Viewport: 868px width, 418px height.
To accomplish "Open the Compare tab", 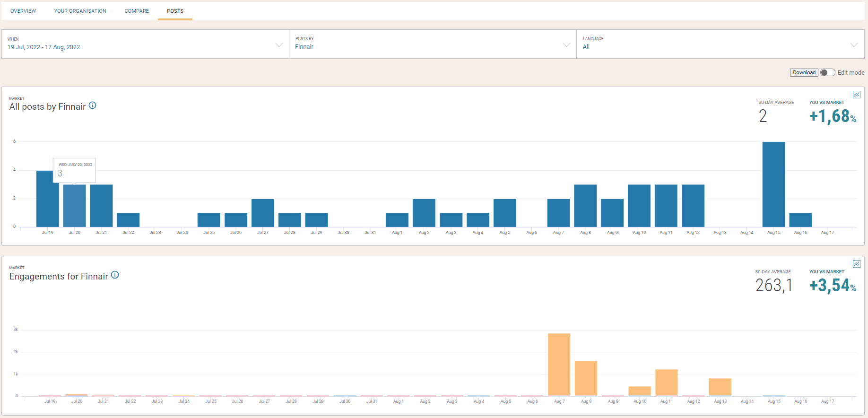I will point(137,11).
